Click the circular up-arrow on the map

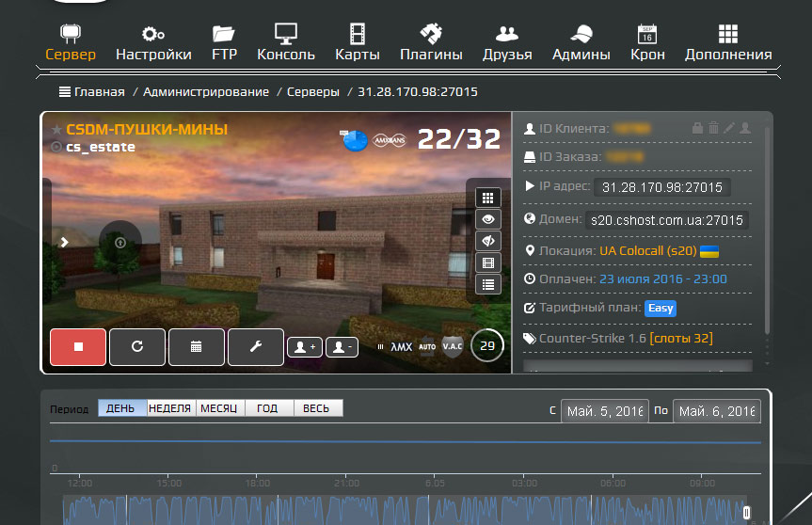(120, 242)
